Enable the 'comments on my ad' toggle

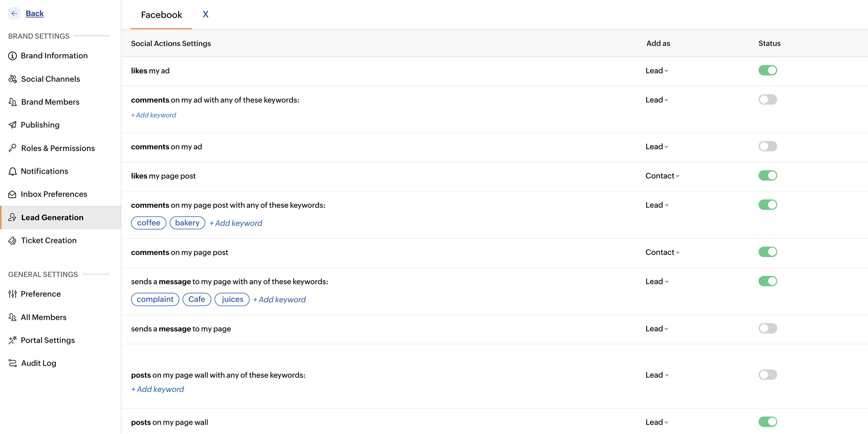click(767, 146)
